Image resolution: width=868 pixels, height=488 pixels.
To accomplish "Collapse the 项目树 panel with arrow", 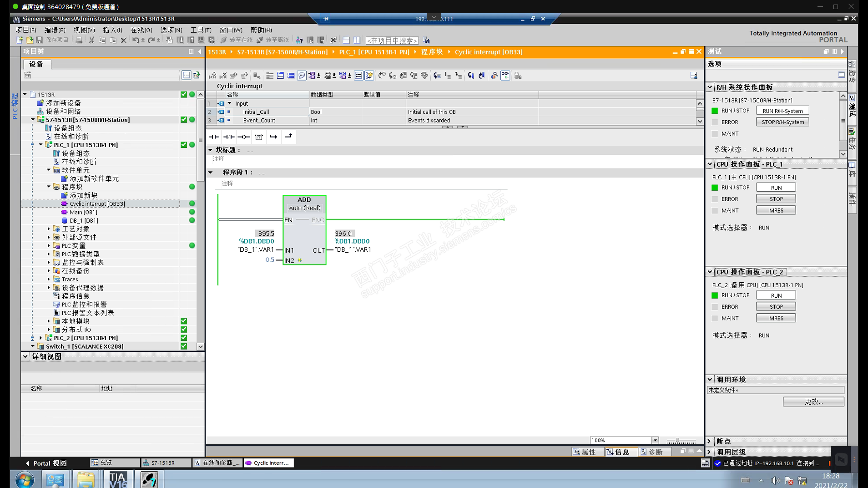I will coord(200,51).
